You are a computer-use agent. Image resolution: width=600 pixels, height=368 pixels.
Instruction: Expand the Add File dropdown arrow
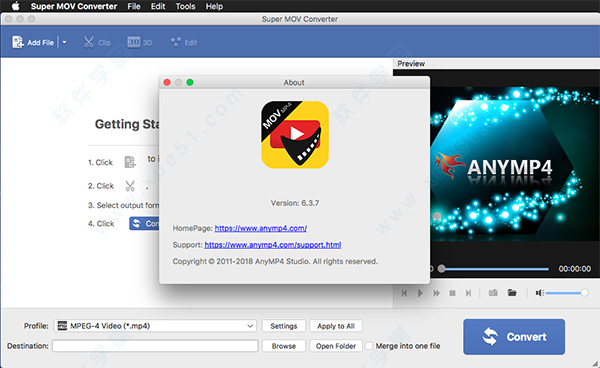[64, 42]
